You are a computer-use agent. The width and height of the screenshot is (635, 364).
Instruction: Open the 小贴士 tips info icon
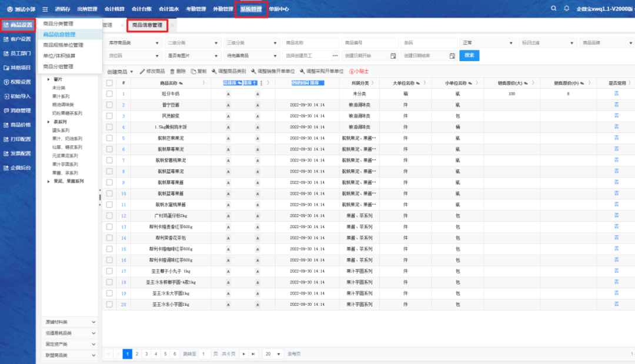click(x=352, y=71)
